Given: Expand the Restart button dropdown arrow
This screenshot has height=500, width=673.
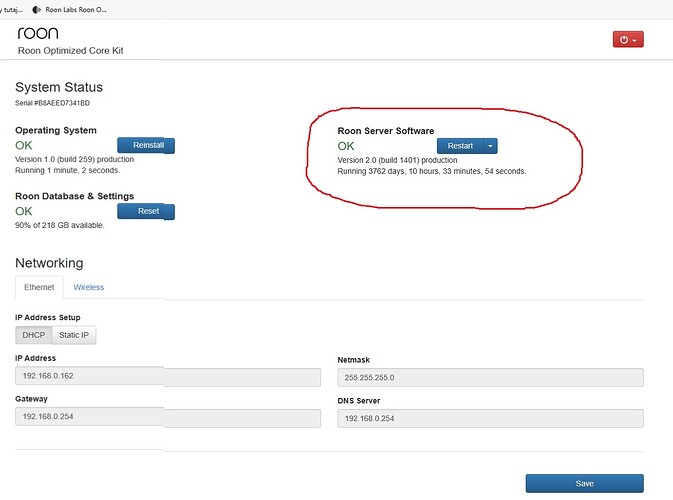Looking at the screenshot, I should pyautogui.click(x=490, y=146).
